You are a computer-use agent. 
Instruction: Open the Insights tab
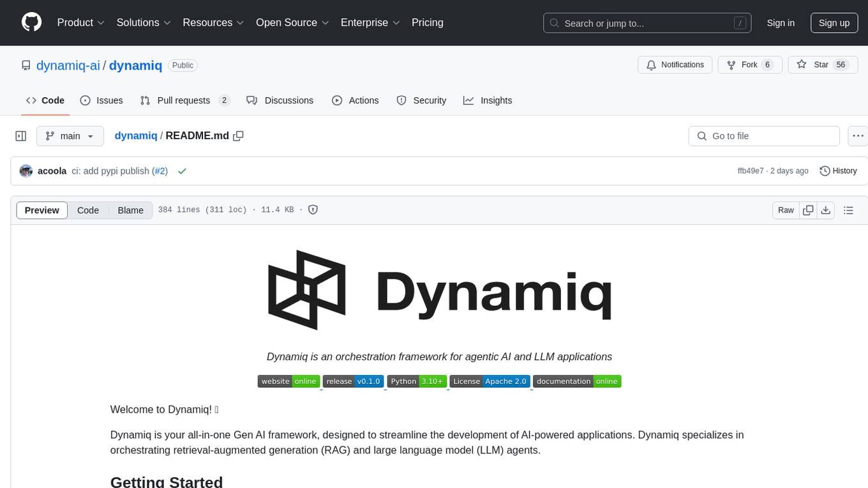pos(488,100)
